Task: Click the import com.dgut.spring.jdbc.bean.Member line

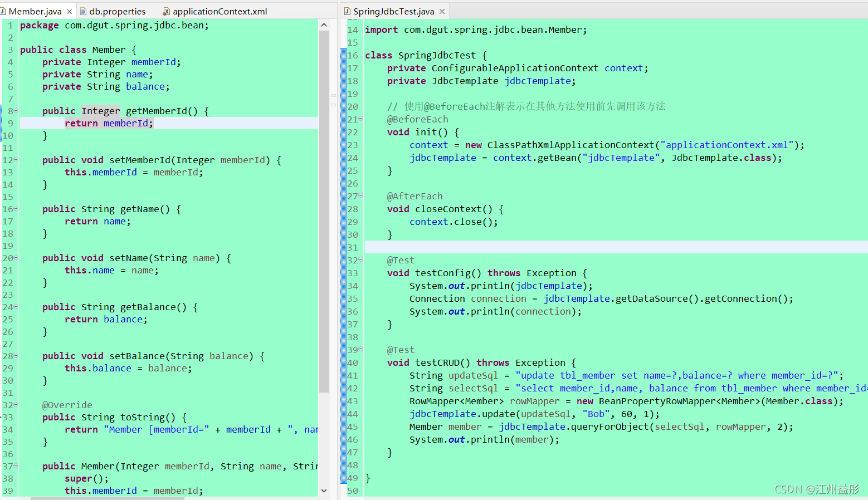Action: pos(476,30)
